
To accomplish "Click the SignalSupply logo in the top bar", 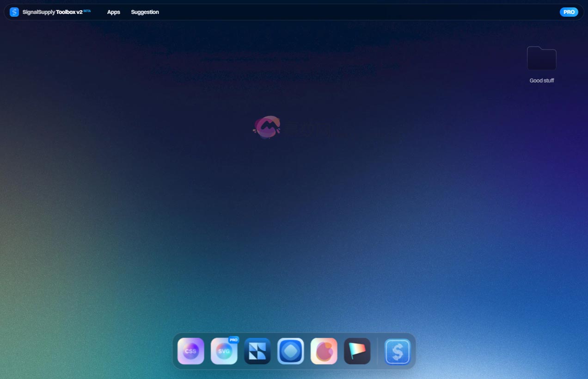I will point(14,12).
